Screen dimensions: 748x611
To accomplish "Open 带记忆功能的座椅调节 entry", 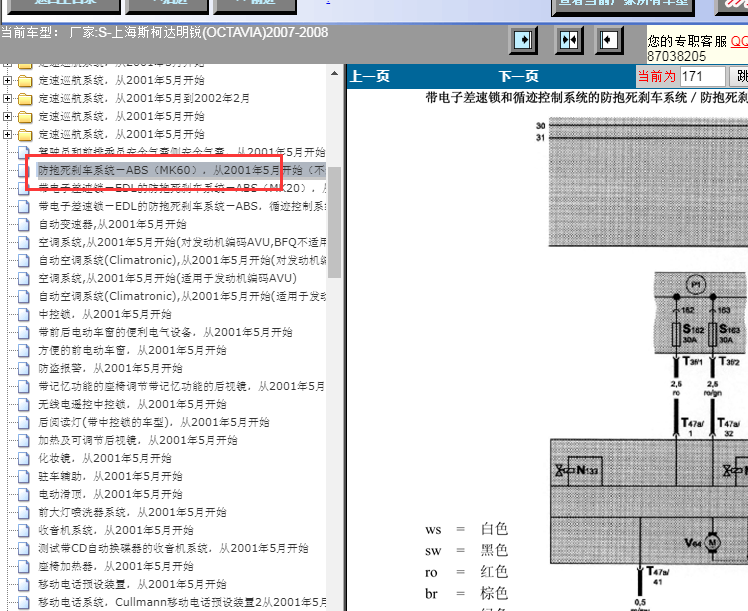I will pyautogui.click(x=181, y=386).
